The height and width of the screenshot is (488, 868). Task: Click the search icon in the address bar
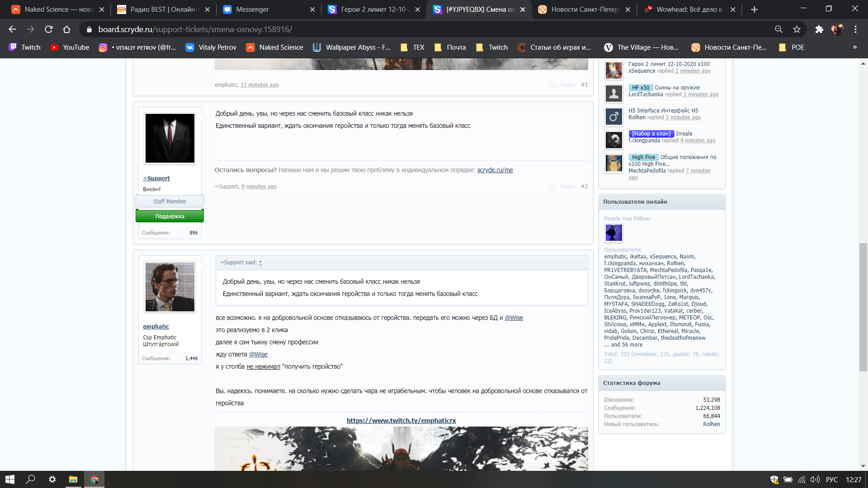pos(778,28)
